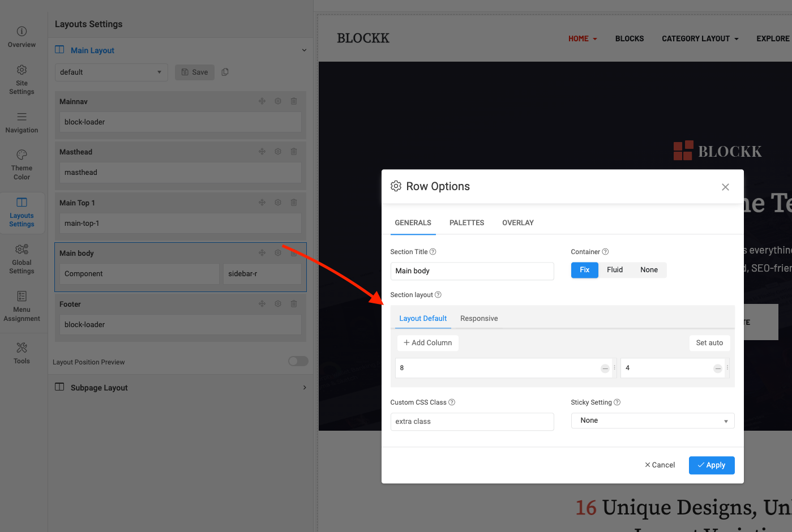This screenshot has width=792, height=532.
Task: Apply the Row Options changes
Action: coord(712,465)
